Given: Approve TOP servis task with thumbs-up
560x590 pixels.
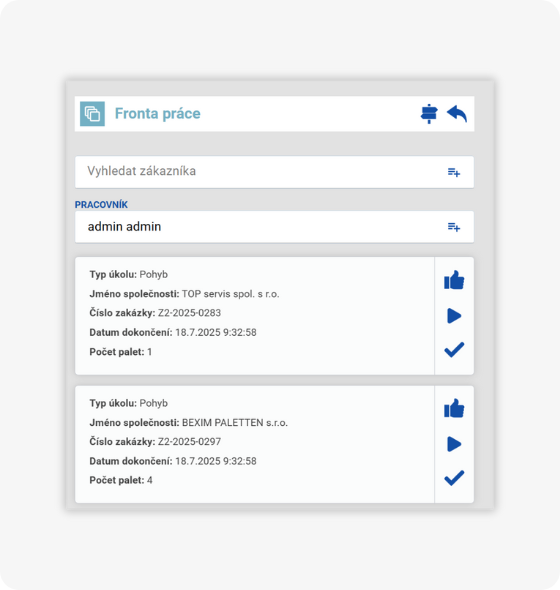Looking at the screenshot, I should pos(454,280).
